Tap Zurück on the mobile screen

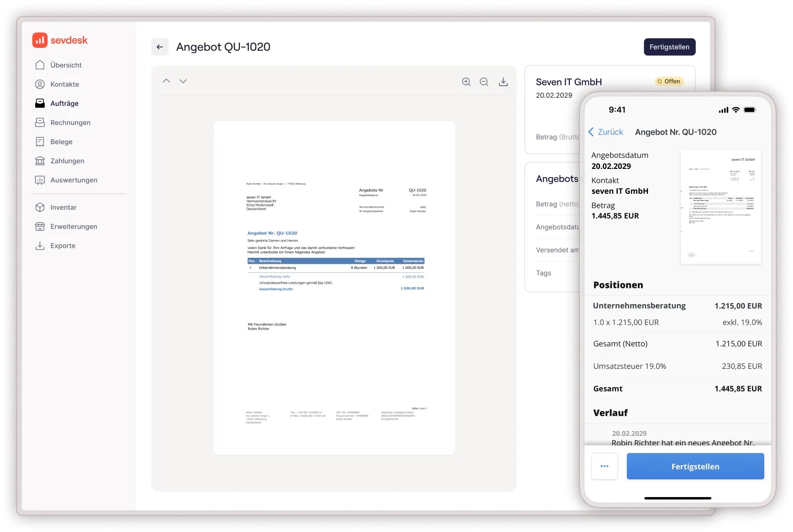point(606,132)
